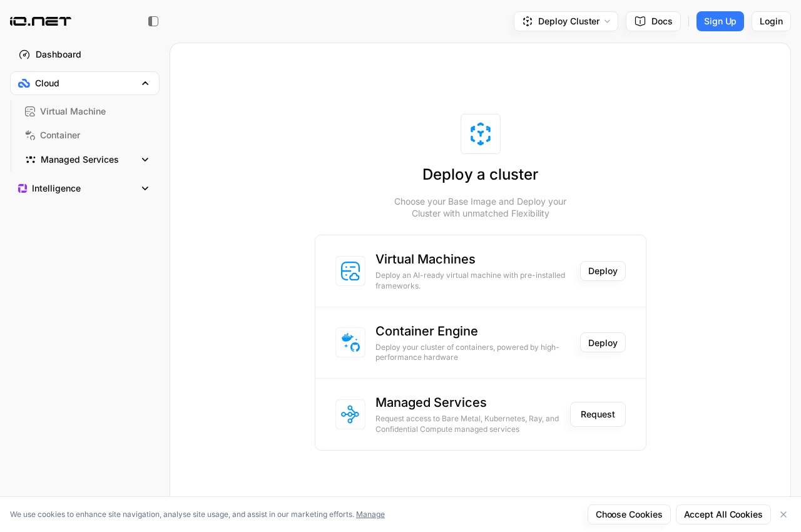Viewport: 801px width, 532px height.
Task: Deploy a Container Engine cluster
Action: pyautogui.click(x=603, y=342)
